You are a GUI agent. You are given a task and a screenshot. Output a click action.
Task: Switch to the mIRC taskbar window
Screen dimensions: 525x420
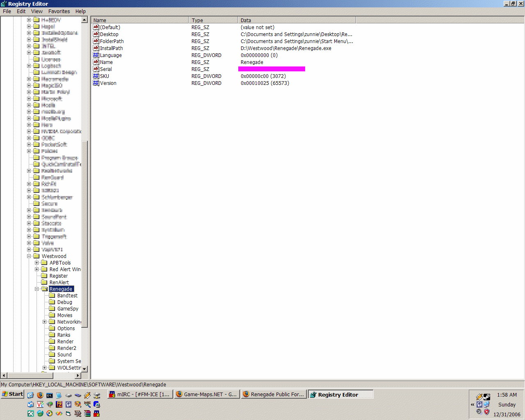pos(139,394)
